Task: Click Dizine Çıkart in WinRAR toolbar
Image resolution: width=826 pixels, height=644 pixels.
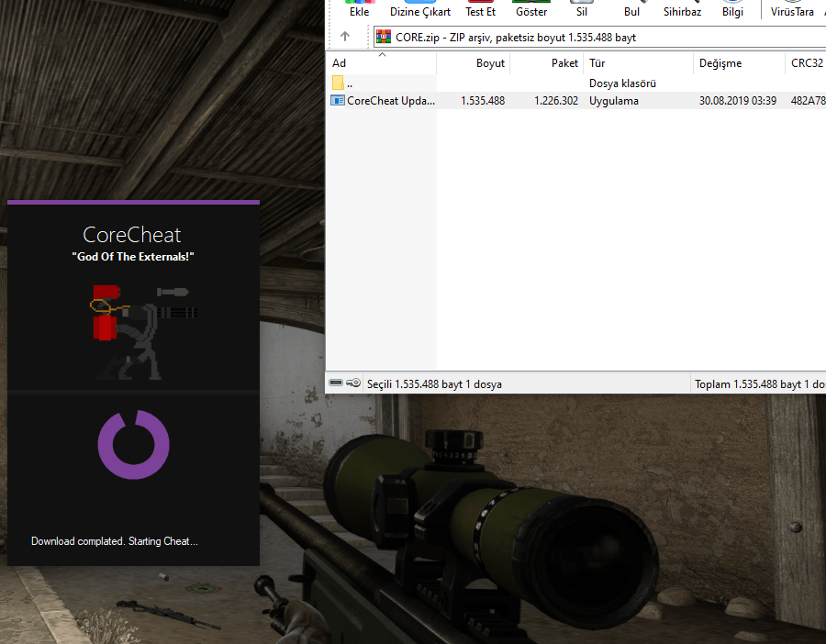Action: tap(419, 9)
